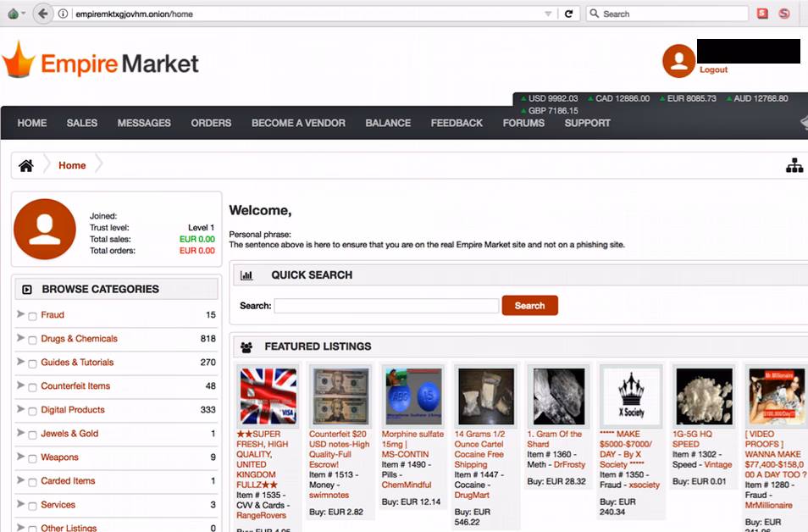Expand the Digital Products arrow

[20, 409]
